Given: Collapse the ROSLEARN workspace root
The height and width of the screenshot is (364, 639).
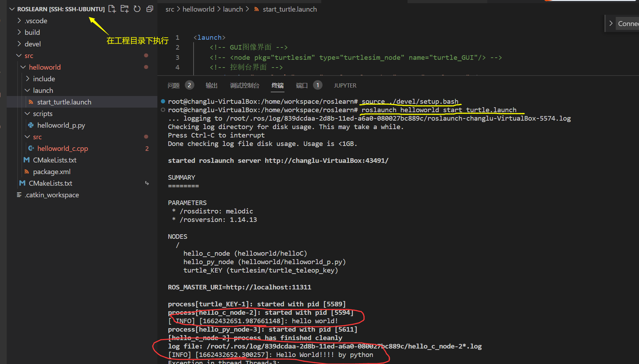Looking at the screenshot, I should click(12, 9).
